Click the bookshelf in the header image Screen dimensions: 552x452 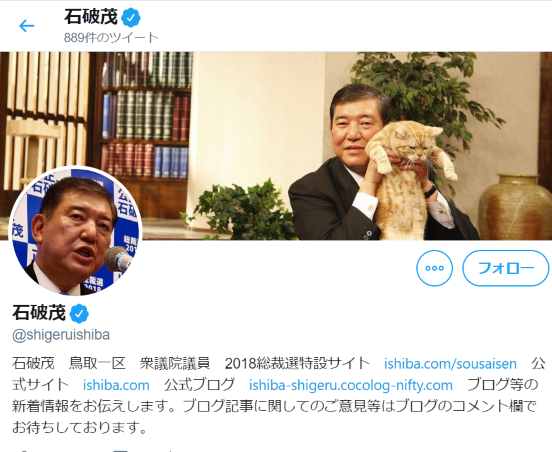pyautogui.click(x=145, y=116)
